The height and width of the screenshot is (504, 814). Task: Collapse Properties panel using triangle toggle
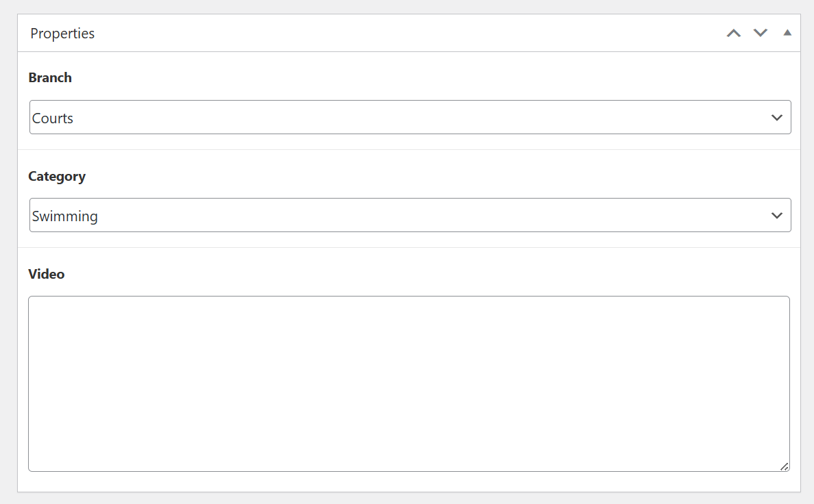787,33
